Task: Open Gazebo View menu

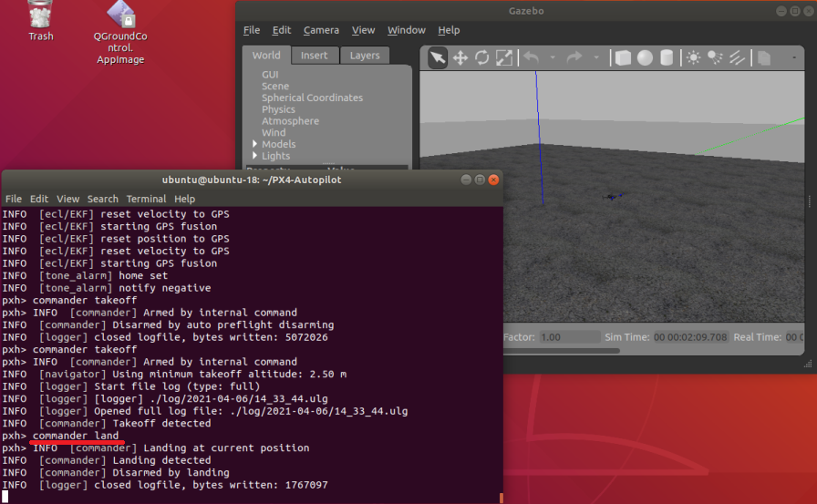Action: click(x=363, y=30)
